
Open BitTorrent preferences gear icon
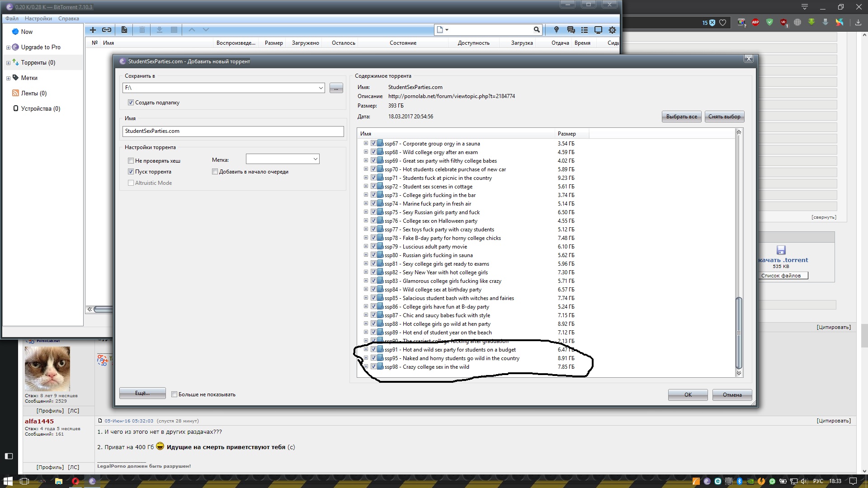pyautogui.click(x=612, y=30)
